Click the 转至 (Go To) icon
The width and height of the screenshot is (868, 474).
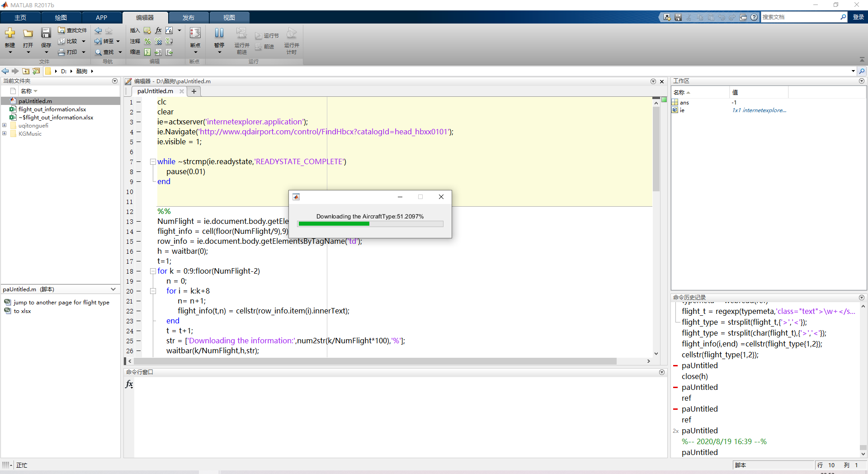98,41
